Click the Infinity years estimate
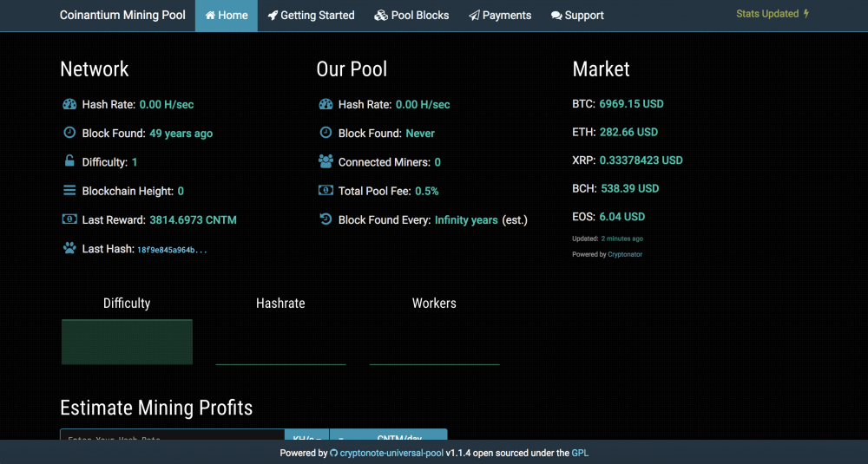 pyautogui.click(x=466, y=220)
